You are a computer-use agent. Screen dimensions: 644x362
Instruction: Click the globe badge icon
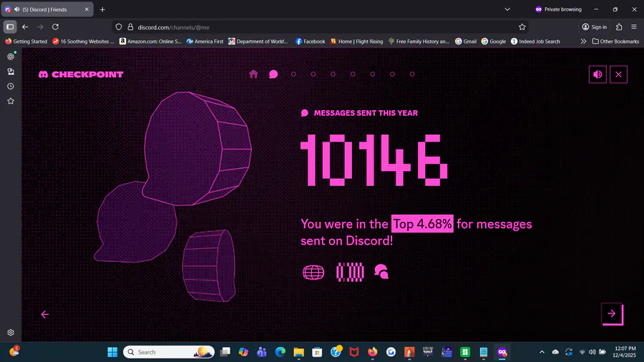[x=313, y=272]
